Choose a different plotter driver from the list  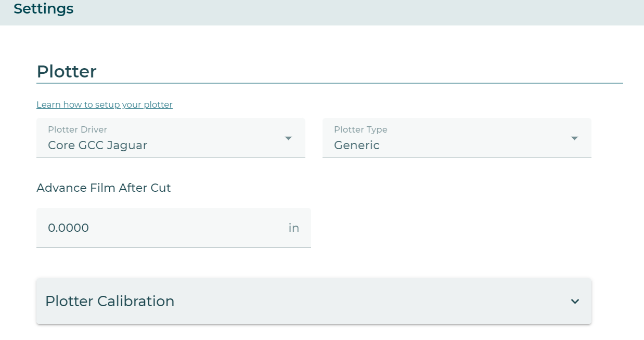288,138
